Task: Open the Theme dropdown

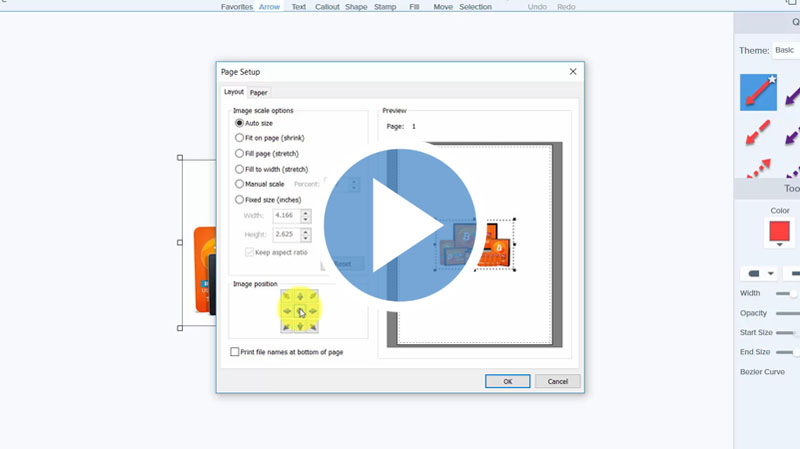Action: 785,50
